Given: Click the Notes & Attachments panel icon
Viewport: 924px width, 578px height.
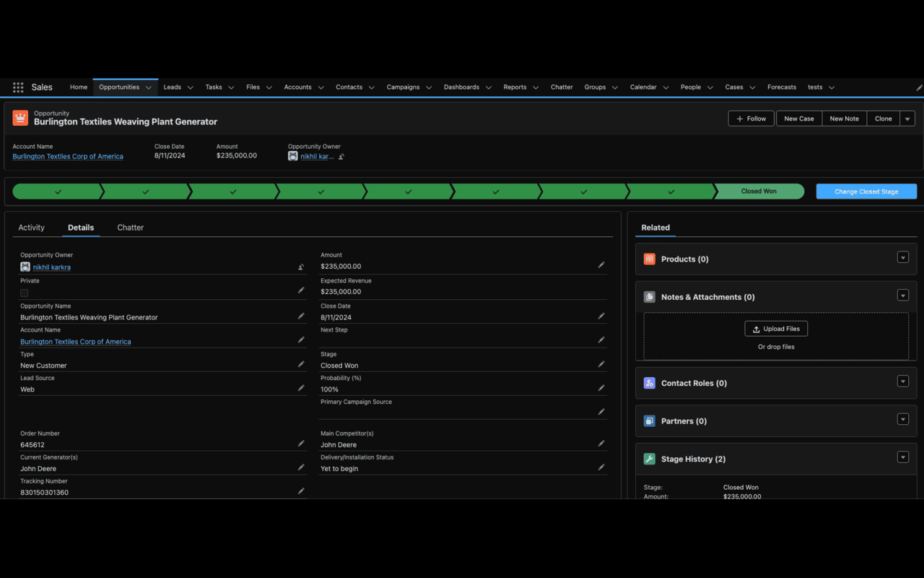Looking at the screenshot, I should (x=649, y=296).
